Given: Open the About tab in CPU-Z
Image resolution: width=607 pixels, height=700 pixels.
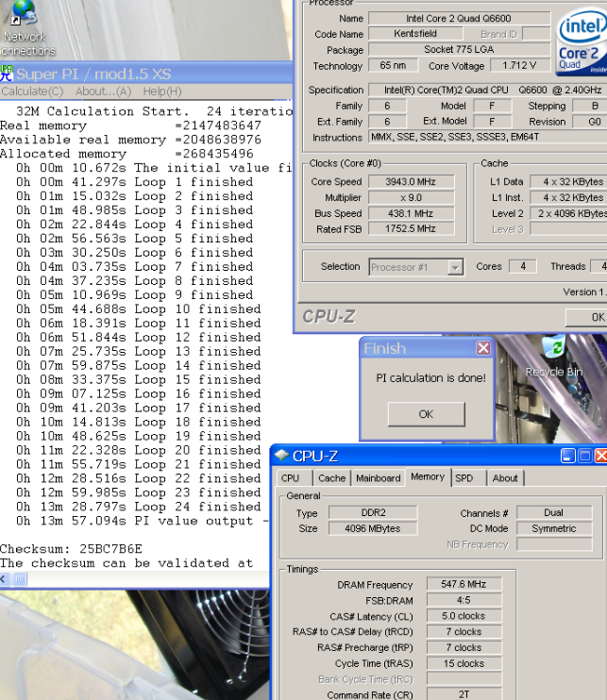Looking at the screenshot, I should pyautogui.click(x=505, y=478).
